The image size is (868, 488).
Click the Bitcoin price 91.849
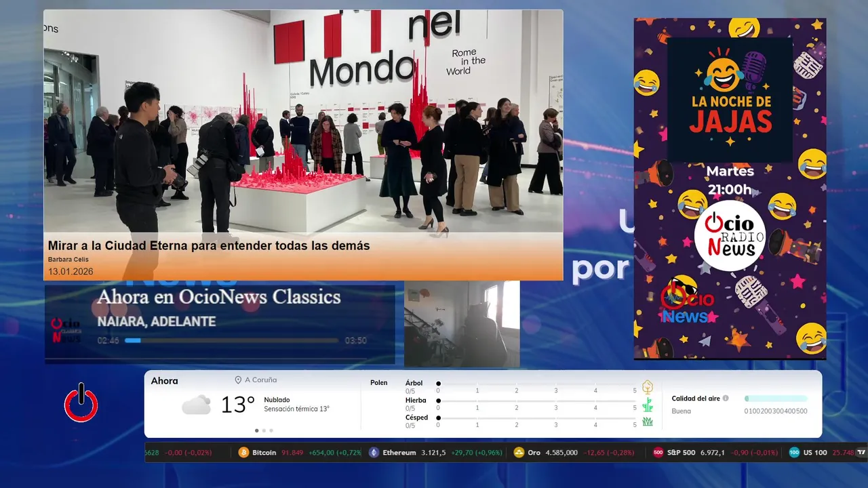click(292, 452)
